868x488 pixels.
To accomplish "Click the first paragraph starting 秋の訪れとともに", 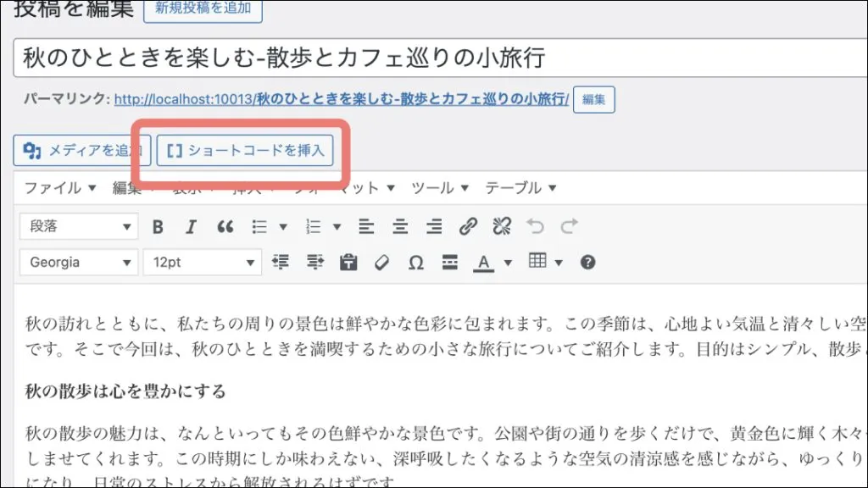I will [x=446, y=335].
